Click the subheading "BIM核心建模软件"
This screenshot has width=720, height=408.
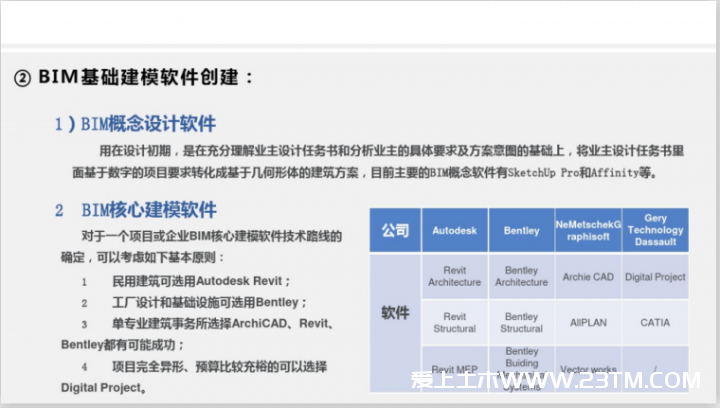(x=149, y=210)
